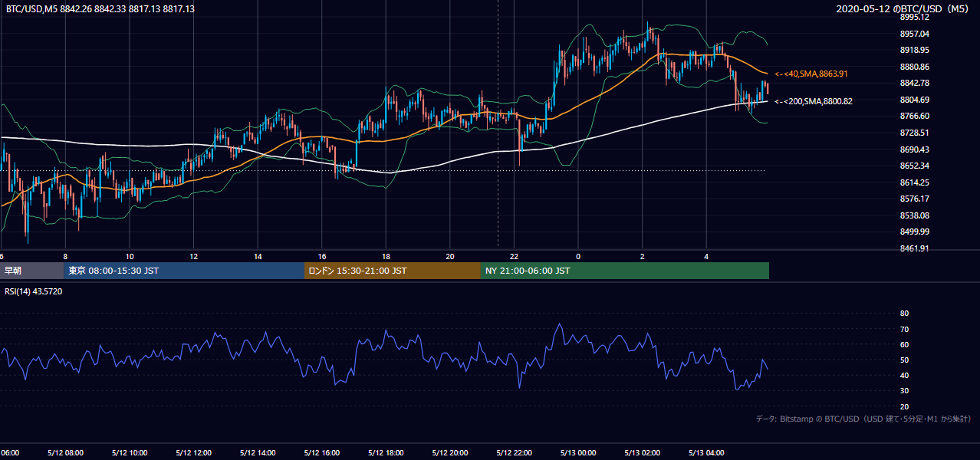The image size is (980, 460).
Task: Click the 5/13 00:00 time label
Action: [578, 453]
